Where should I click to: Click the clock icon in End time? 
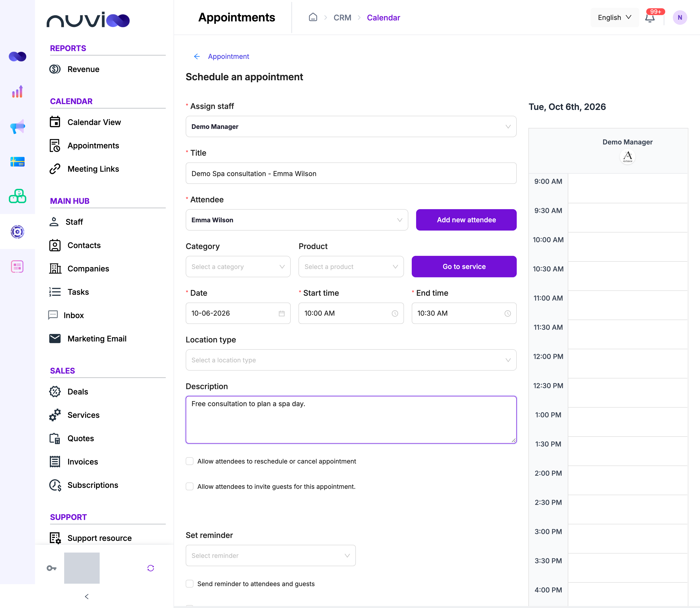pos(508,313)
